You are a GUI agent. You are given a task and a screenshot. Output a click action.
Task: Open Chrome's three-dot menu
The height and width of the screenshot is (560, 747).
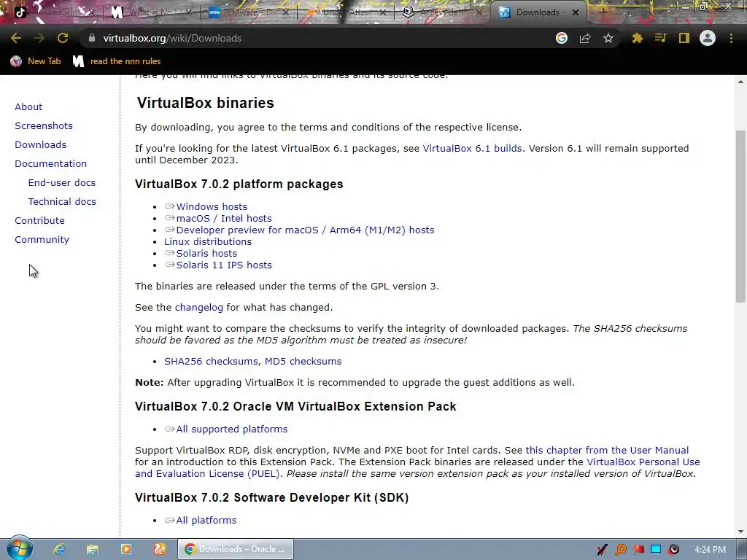point(731,38)
